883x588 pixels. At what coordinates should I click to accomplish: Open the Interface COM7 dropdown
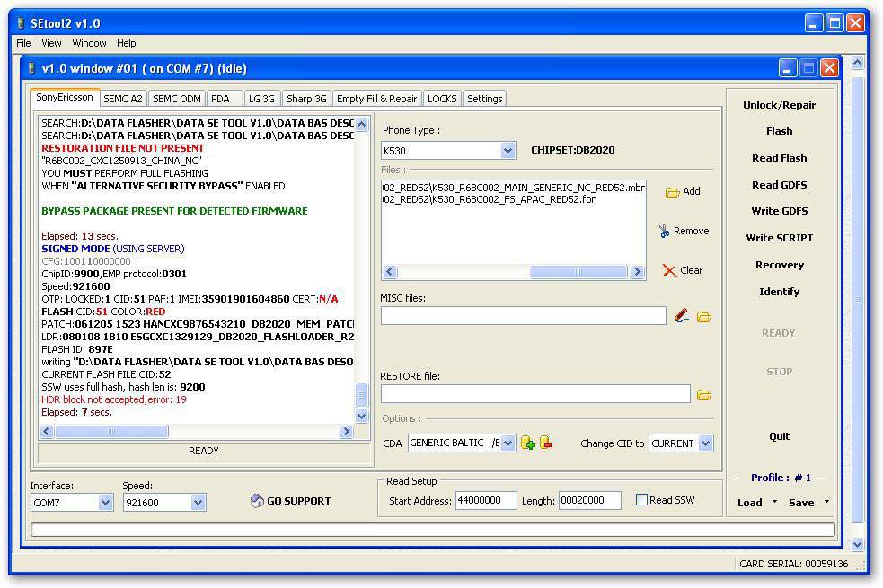[105, 503]
